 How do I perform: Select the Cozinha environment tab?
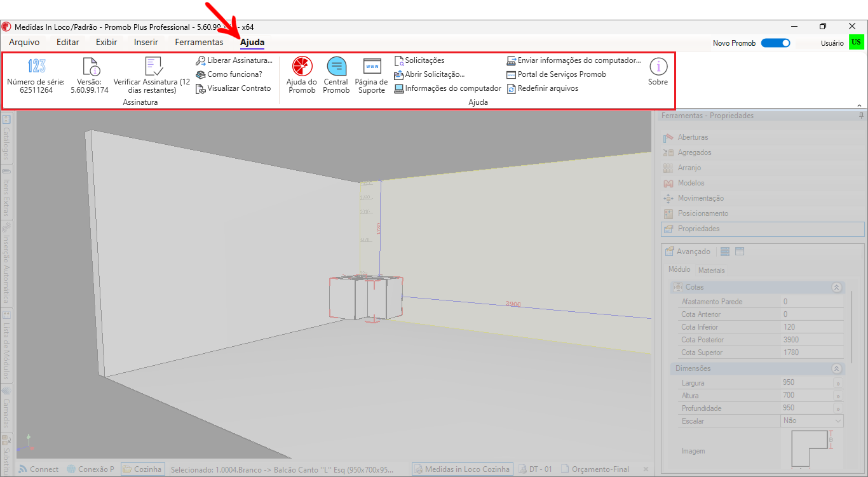tap(143, 469)
